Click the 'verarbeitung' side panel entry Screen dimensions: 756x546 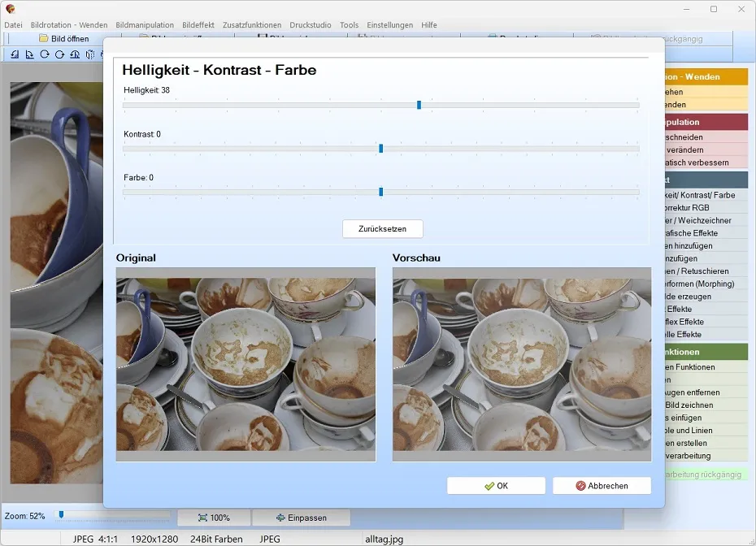coord(706,456)
